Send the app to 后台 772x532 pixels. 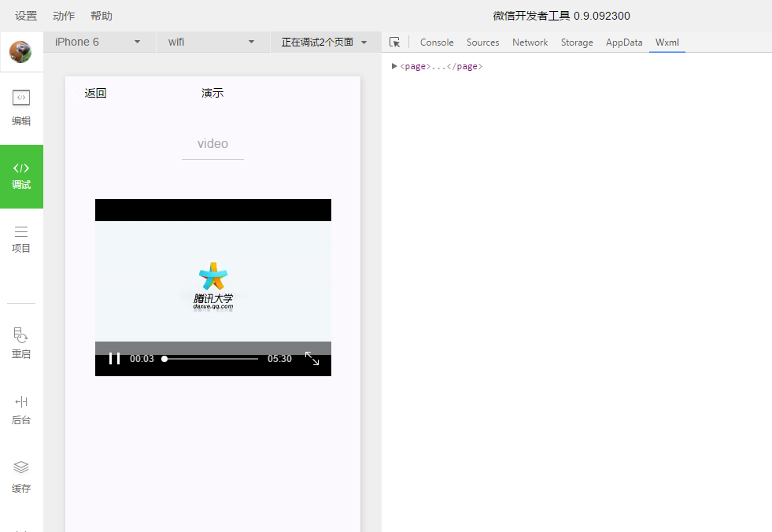[x=21, y=410]
